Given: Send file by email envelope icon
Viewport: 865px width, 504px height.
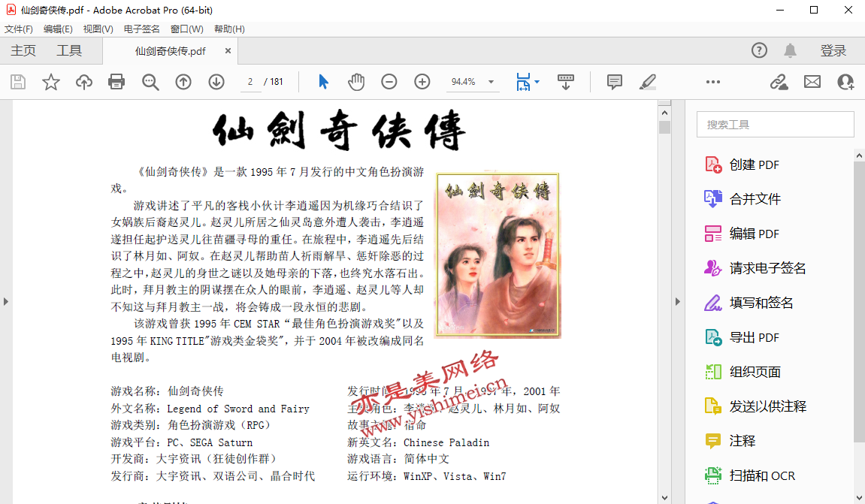Looking at the screenshot, I should click(812, 82).
